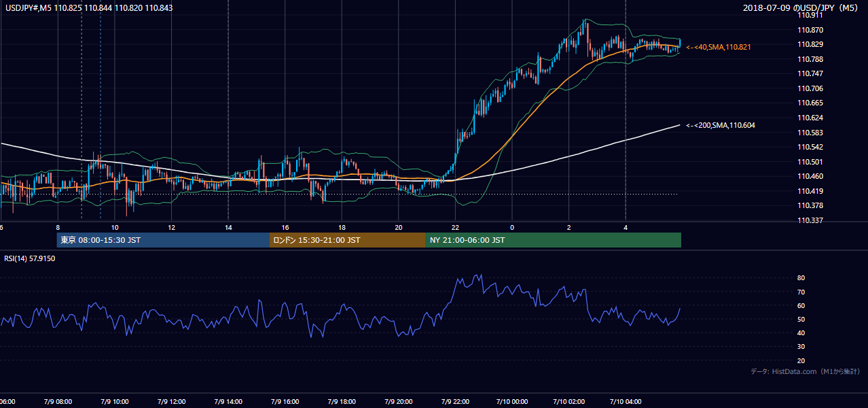This screenshot has height=408, width=868.
Task: Click RSI level 70 on the RSI scale
Action: coord(801,292)
